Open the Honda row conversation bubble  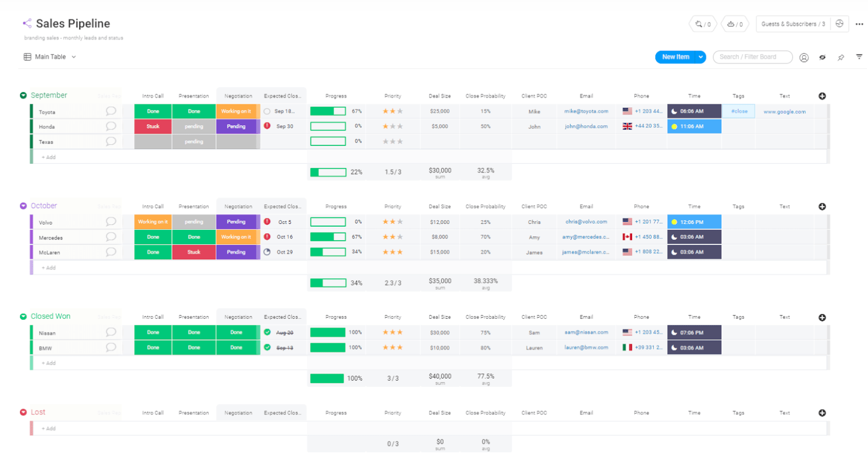[111, 126]
